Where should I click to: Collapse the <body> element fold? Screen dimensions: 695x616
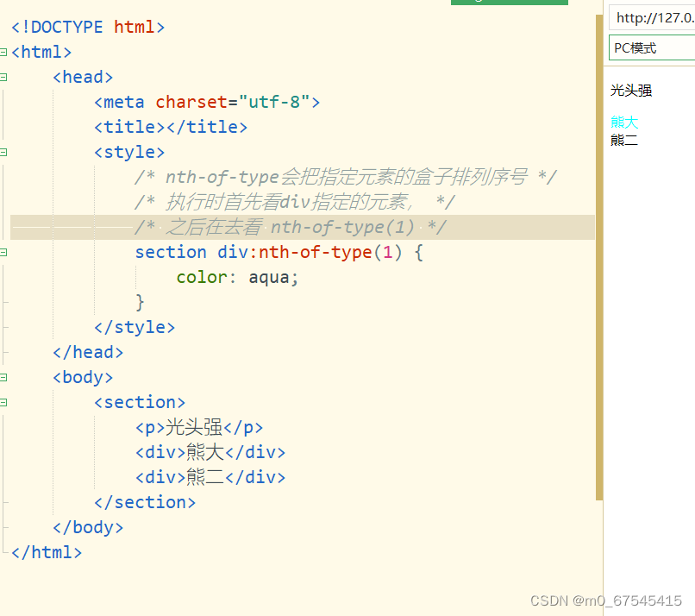(4, 377)
